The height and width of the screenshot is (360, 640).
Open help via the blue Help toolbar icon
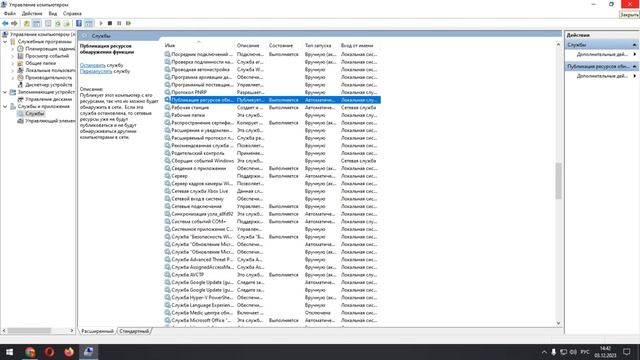point(79,23)
